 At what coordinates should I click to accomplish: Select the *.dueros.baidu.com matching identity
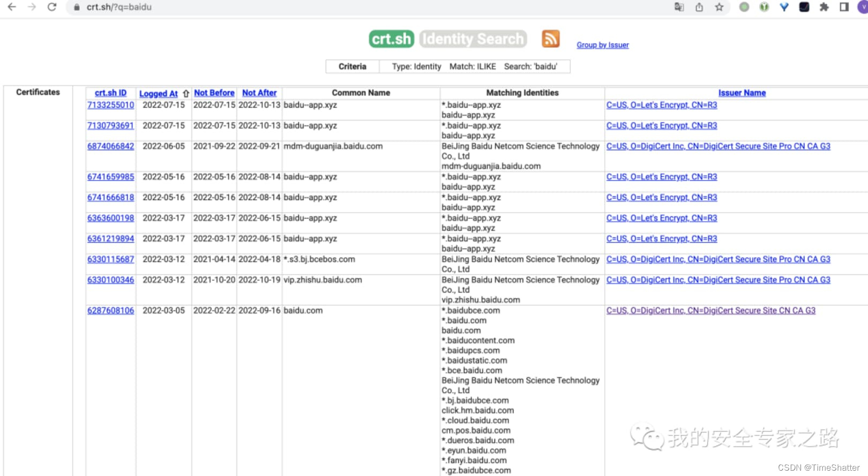point(478,441)
